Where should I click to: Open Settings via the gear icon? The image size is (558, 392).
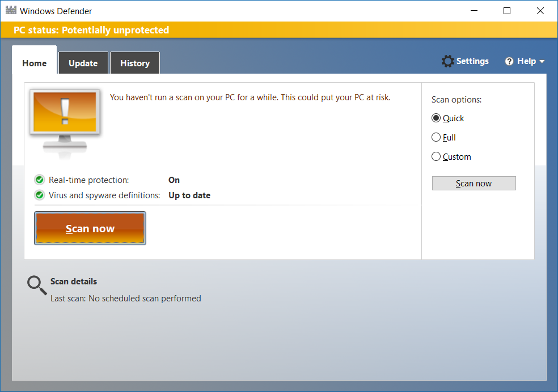[447, 61]
